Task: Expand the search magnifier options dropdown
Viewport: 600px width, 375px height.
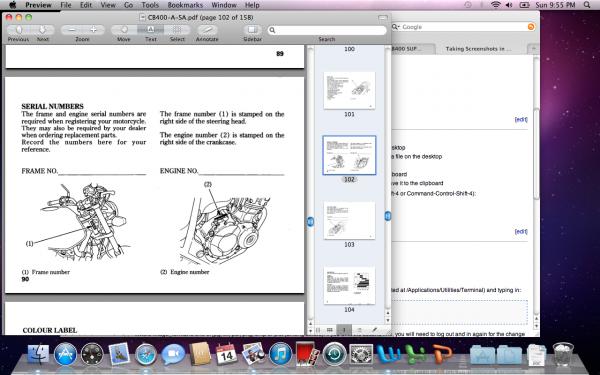Action: (x=272, y=30)
